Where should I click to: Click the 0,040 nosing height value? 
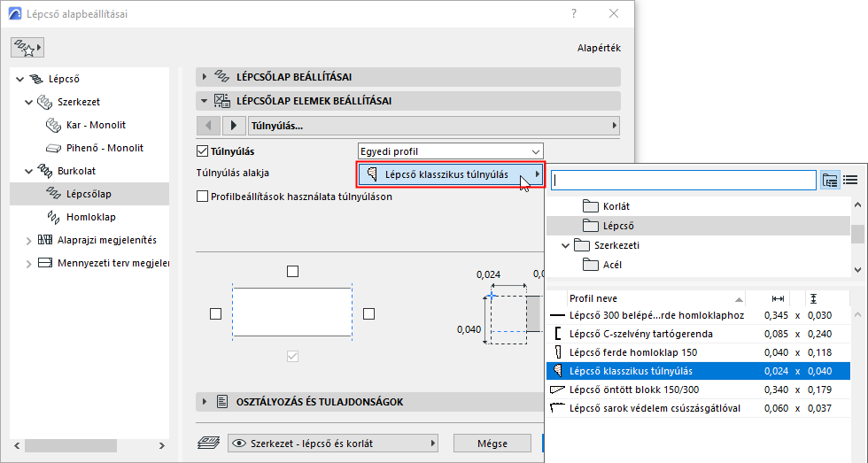(x=469, y=329)
